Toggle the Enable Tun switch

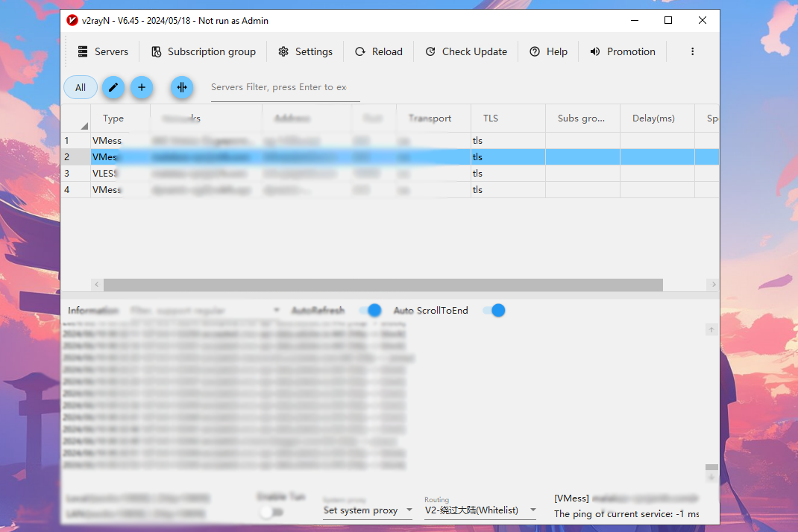point(271,512)
